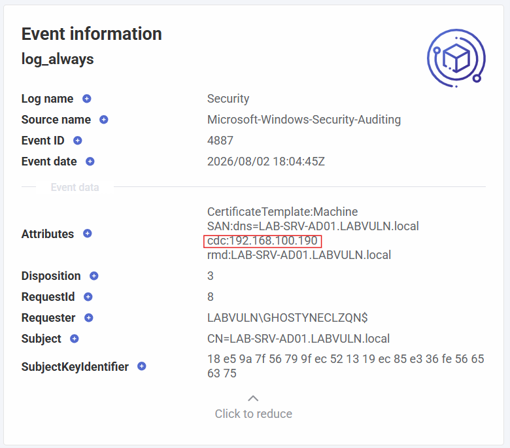Click the Event ID value 4887

point(220,141)
